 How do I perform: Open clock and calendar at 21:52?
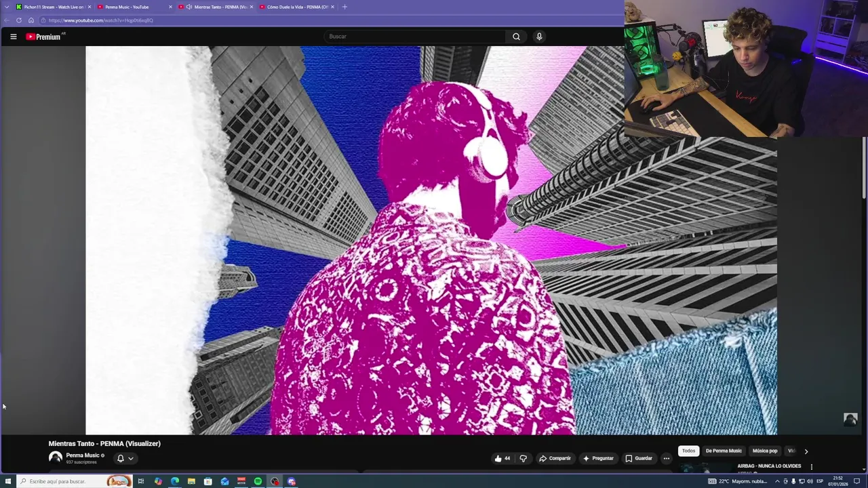coord(837,481)
